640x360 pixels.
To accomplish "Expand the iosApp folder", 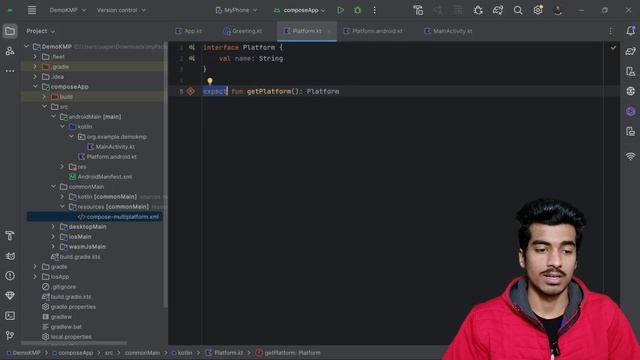I will (36, 277).
